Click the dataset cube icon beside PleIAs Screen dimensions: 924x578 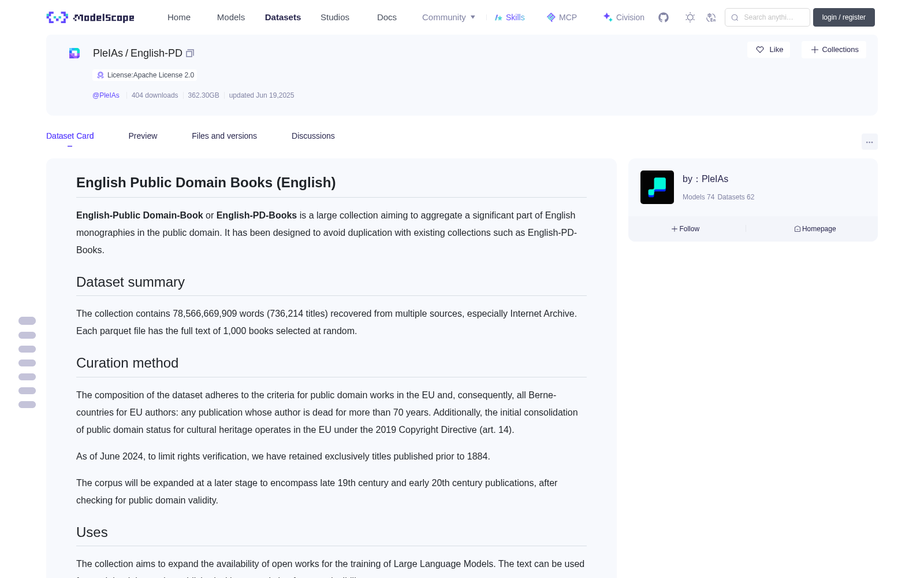[74, 53]
